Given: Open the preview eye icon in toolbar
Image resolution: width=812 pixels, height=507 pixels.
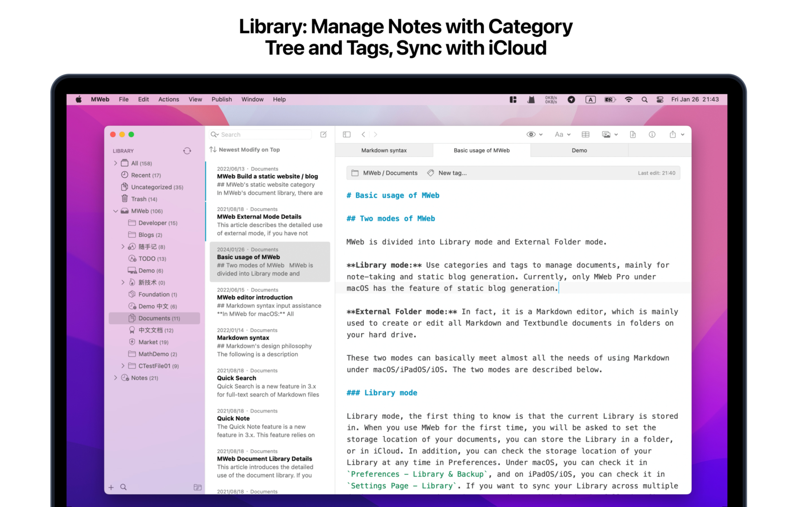Looking at the screenshot, I should [x=532, y=134].
